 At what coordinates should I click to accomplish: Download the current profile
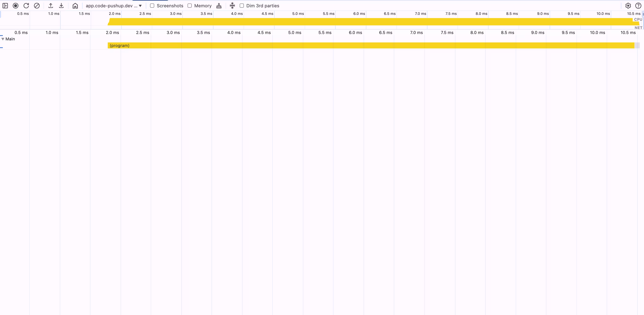[x=61, y=5]
